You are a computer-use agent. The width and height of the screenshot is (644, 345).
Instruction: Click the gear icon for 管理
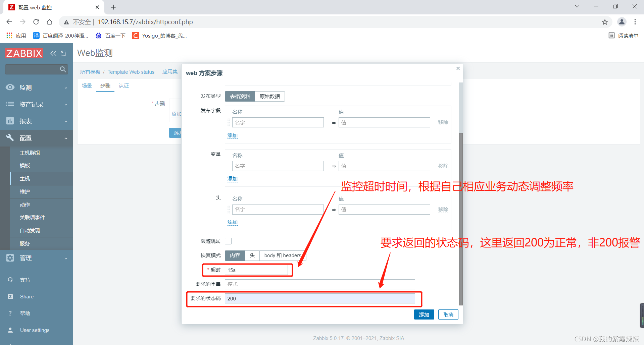(x=10, y=258)
